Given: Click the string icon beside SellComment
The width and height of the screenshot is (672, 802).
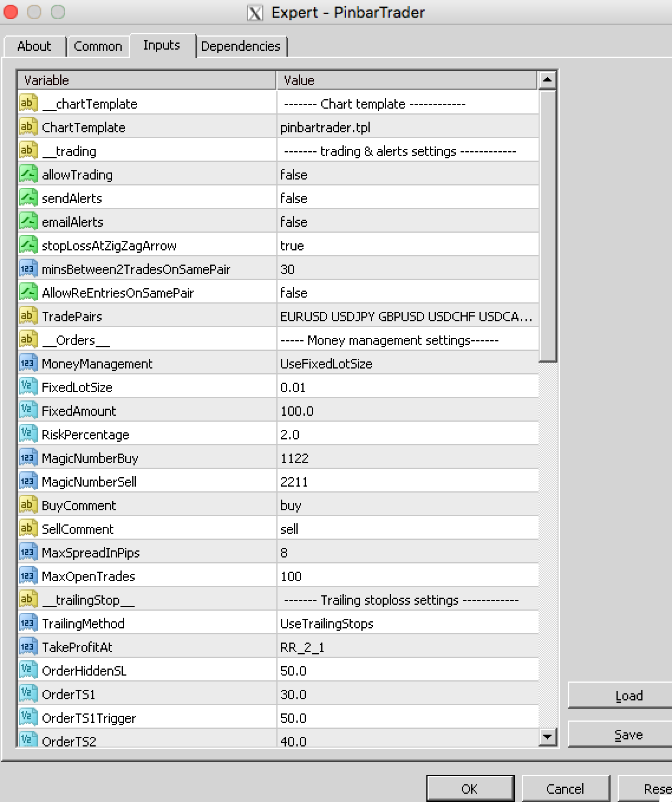Looking at the screenshot, I should click(28, 529).
